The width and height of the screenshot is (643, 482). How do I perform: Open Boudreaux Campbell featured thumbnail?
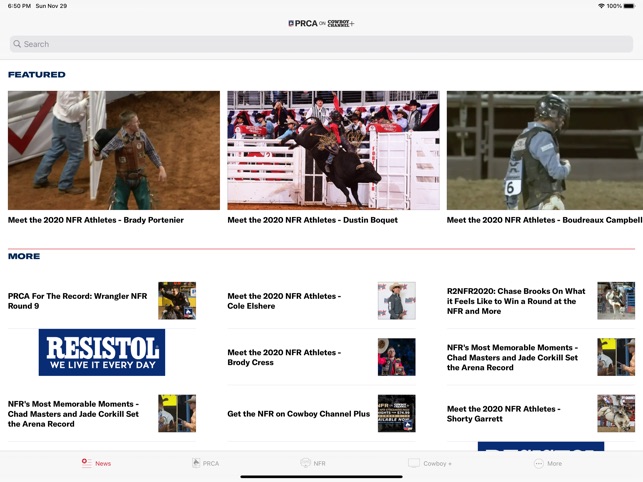(x=545, y=150)
